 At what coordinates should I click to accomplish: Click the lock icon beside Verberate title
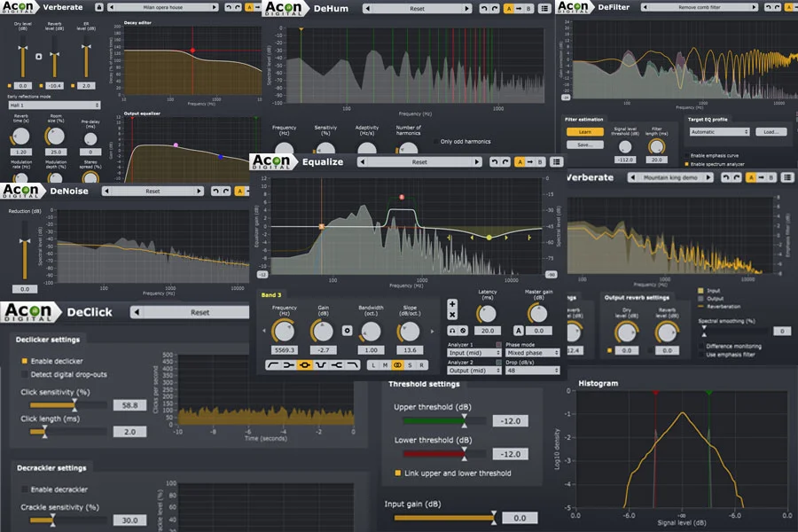(99, 7)
